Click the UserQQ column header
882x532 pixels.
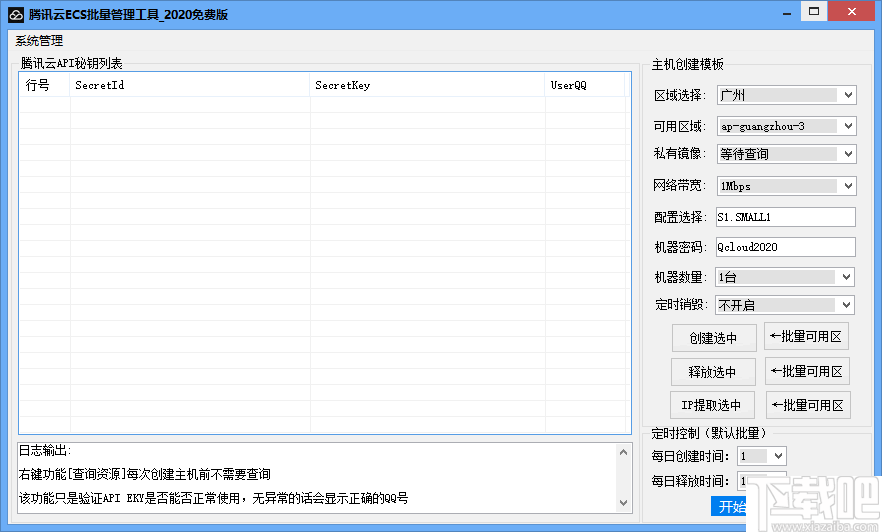pos(585,85)
